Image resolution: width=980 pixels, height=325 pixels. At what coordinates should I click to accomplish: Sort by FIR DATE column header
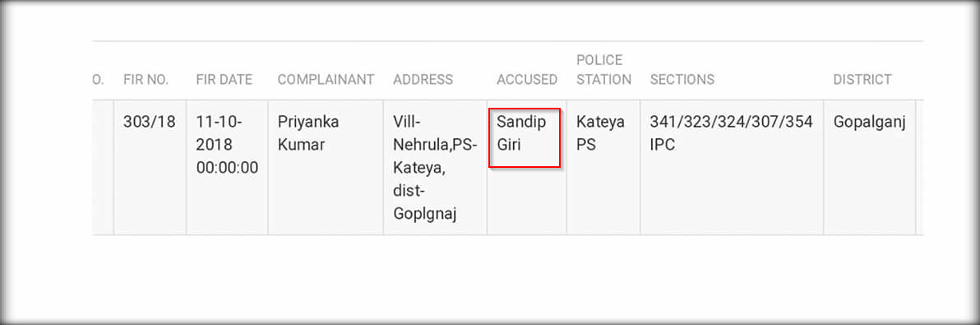pyautogui.click(x=224, y=79)
